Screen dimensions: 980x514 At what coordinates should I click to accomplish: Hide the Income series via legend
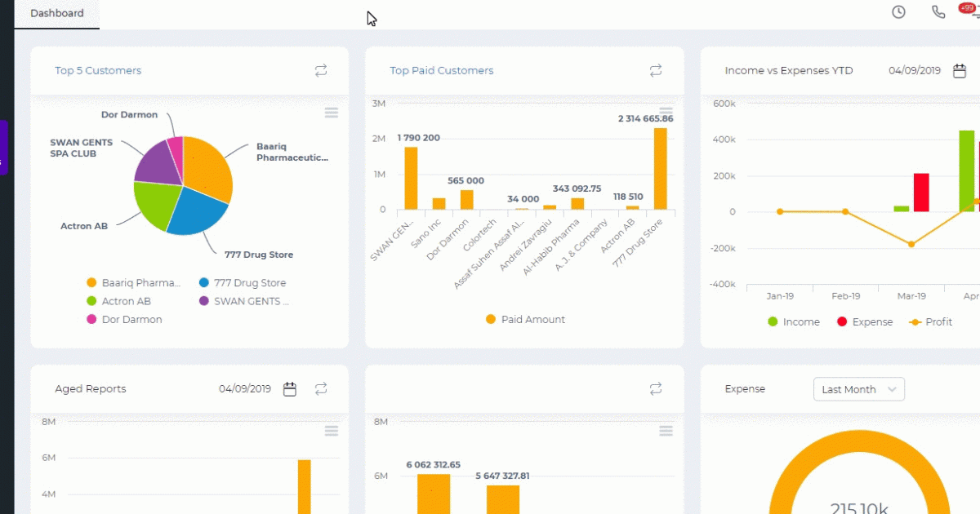click(794, 322)
